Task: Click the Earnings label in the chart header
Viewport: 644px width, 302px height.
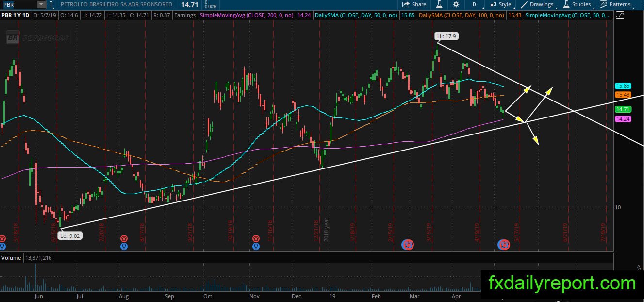Action: [184, 16]
